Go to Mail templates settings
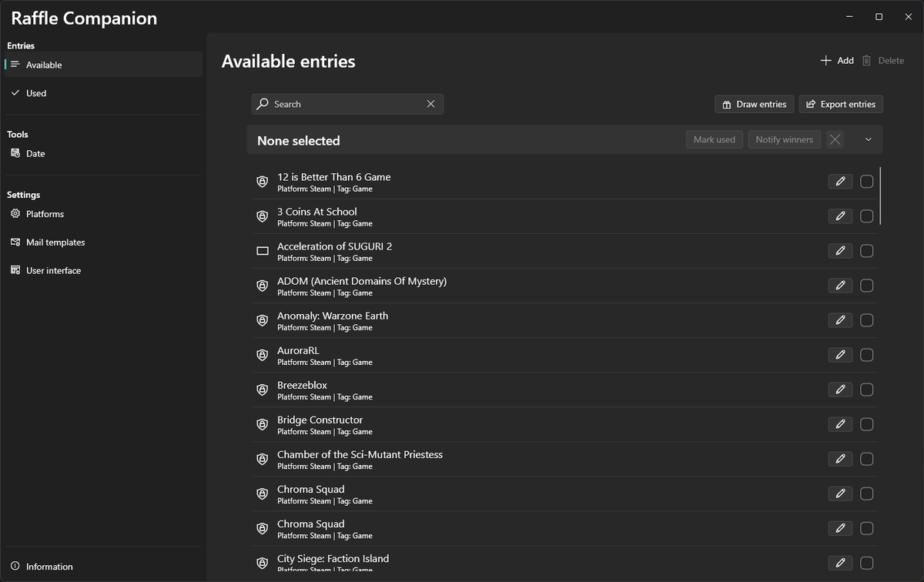Screen dimensions: 924x582 [55, 242]
